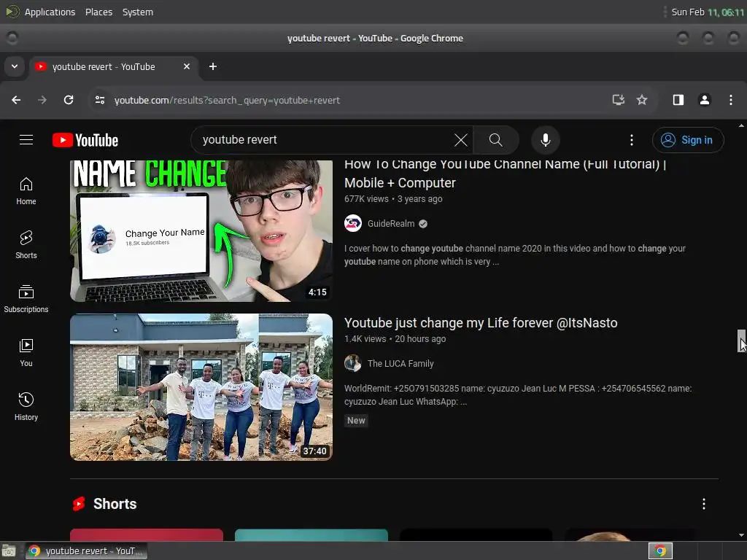Image resolution: width=747 pixels, height=560 pixels.
Task: Click the New badge on LUCA video
Action: tap(356, 421)
